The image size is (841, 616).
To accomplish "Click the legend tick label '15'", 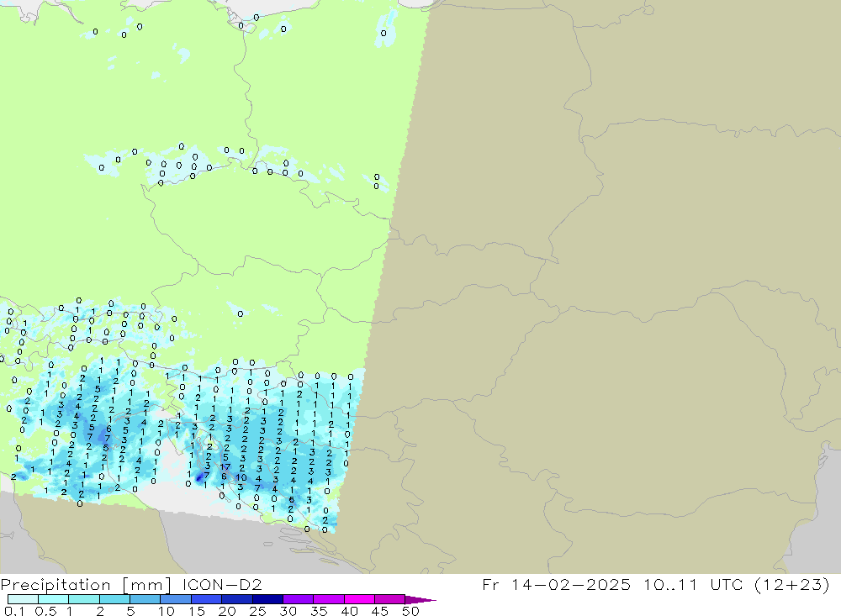I will coord(197,611).
